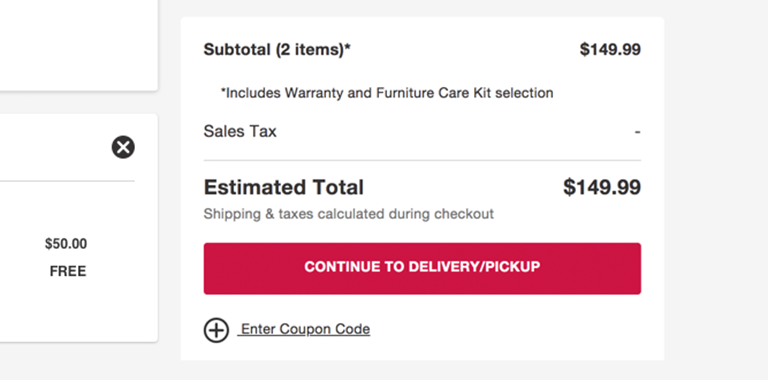Click the Shipping & taxes calculated during checkout text
The height and width of the screenshot is (380, 768).
(349, 214)
